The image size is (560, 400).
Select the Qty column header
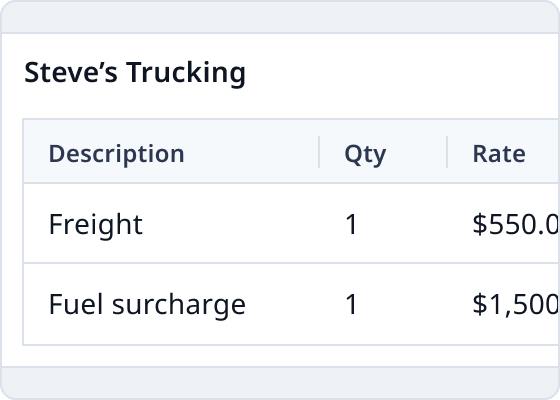(365, 154)
